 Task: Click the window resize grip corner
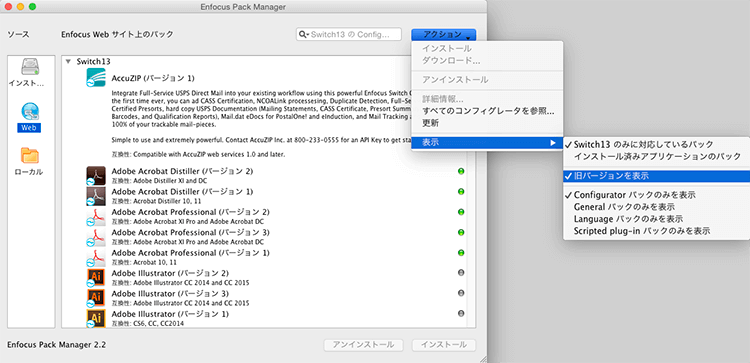click(482, 358)
